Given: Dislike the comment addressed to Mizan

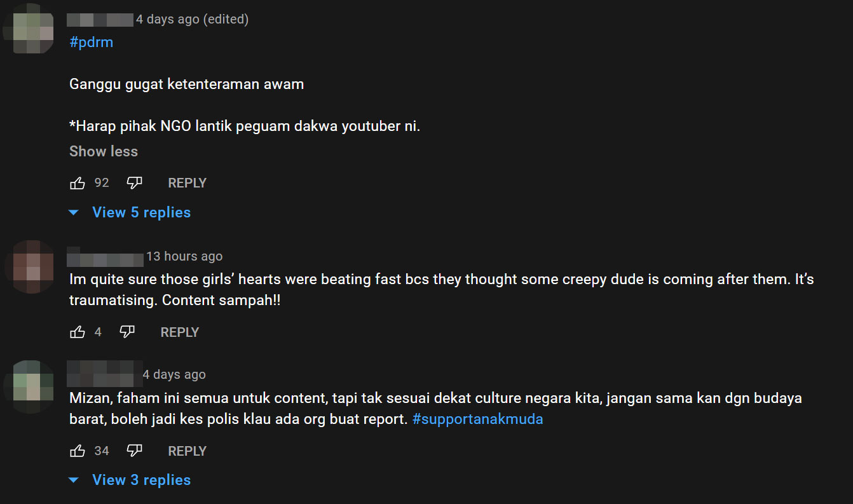Looking at the screenshot, I should coord(134,451).
